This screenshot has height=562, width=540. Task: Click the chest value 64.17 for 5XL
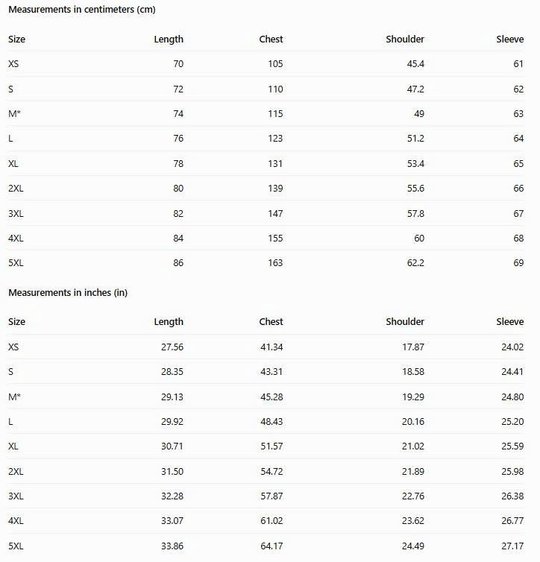coord(271,546)
